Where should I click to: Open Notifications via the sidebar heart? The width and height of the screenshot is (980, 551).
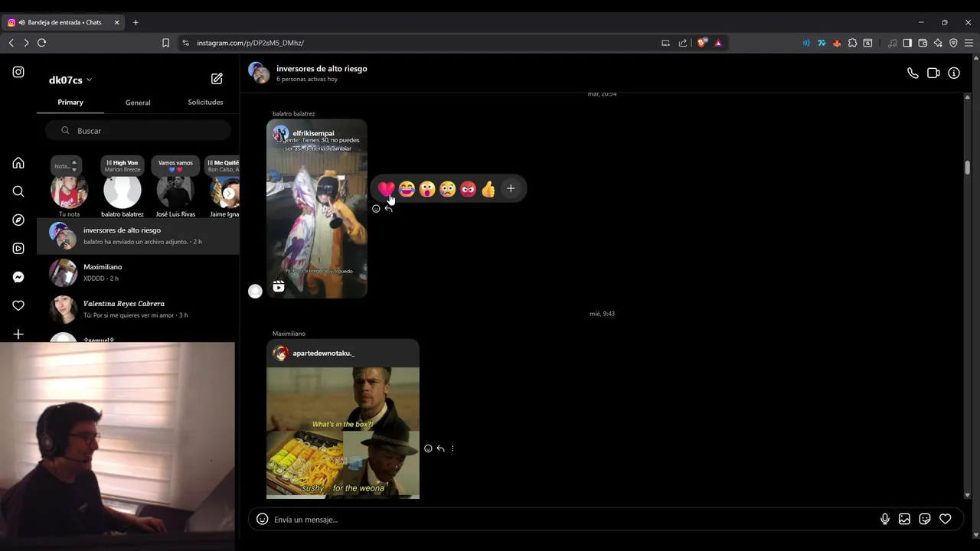pyautogui.click(x=18, y=305)
